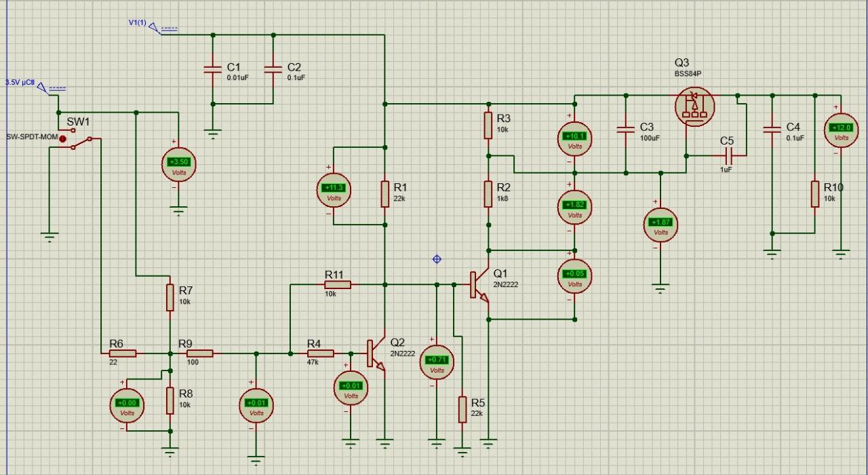This screenshot has height=475, width=868.
Task: Select resistor R8 10k
Action: 170,400
